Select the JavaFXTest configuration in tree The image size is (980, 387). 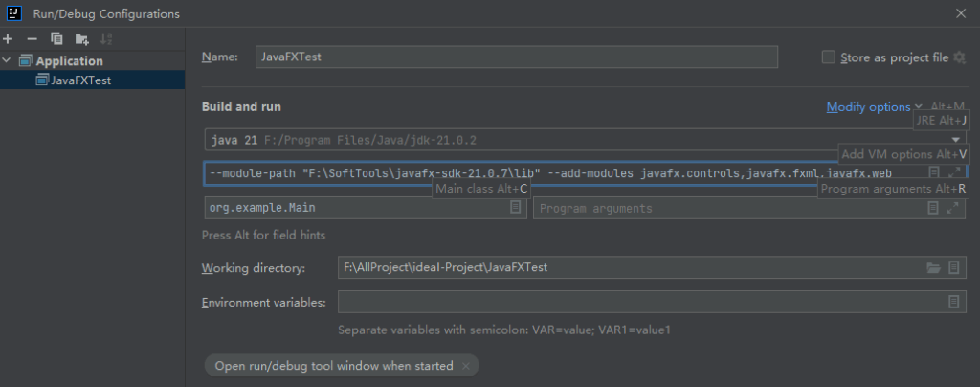click(80, 80)
